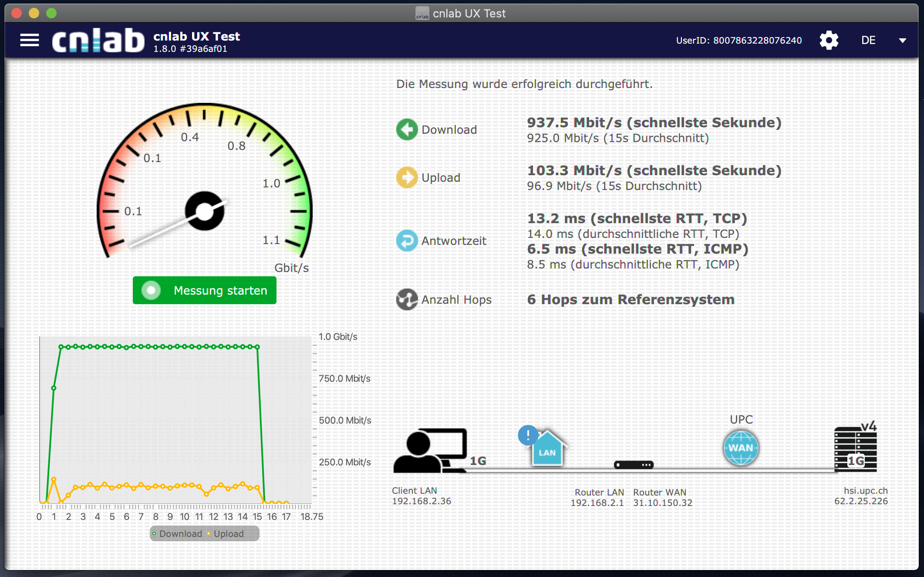
Task: Click the Anzahl Hops globe icon
Action: [x=407, y=299]
